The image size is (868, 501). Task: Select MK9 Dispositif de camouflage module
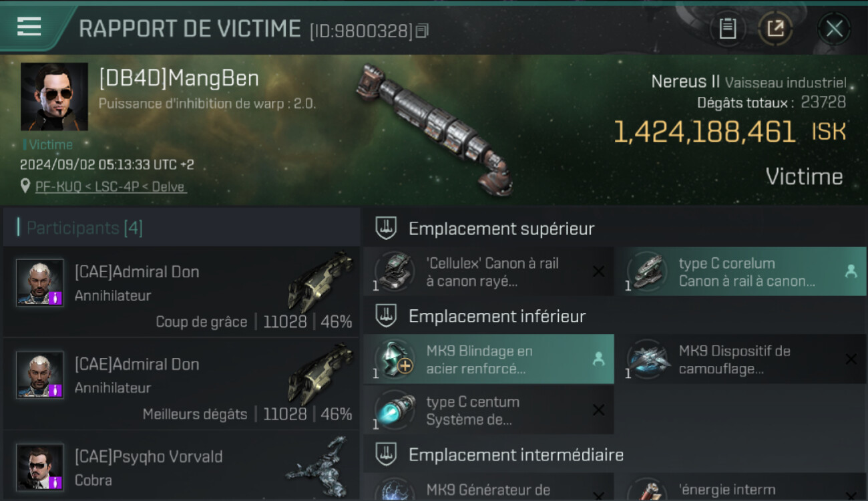coord(740,359)
